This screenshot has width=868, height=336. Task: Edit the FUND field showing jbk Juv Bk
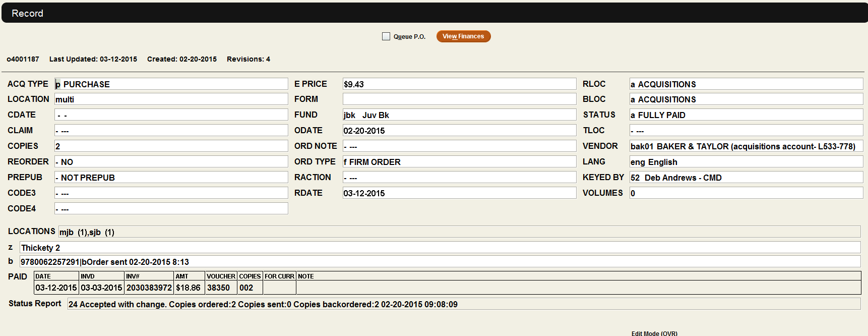[459, 115]
